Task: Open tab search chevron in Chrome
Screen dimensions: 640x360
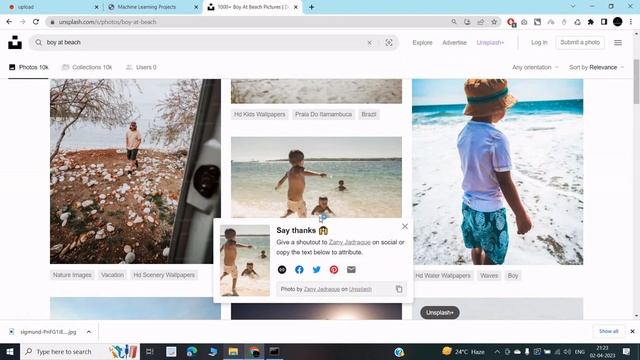Action: 573,7
